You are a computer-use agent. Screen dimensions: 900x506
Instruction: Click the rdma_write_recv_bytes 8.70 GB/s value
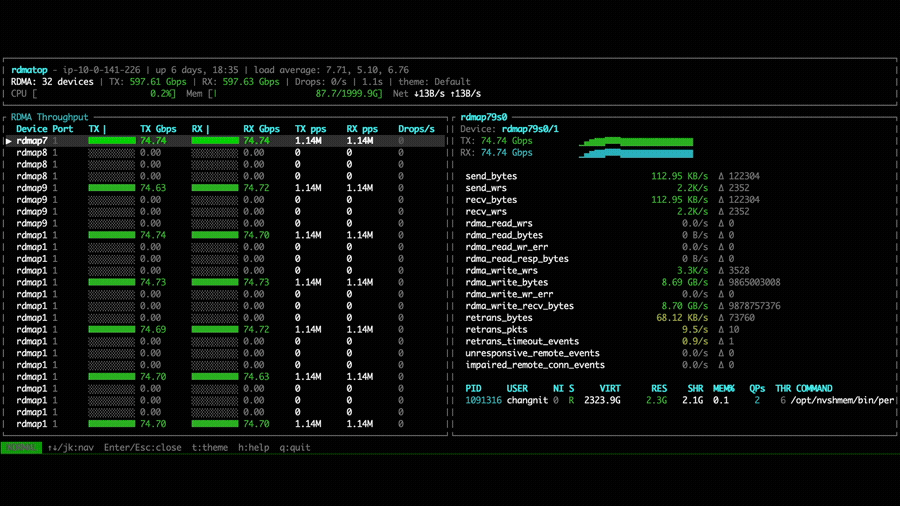[685, 306]
